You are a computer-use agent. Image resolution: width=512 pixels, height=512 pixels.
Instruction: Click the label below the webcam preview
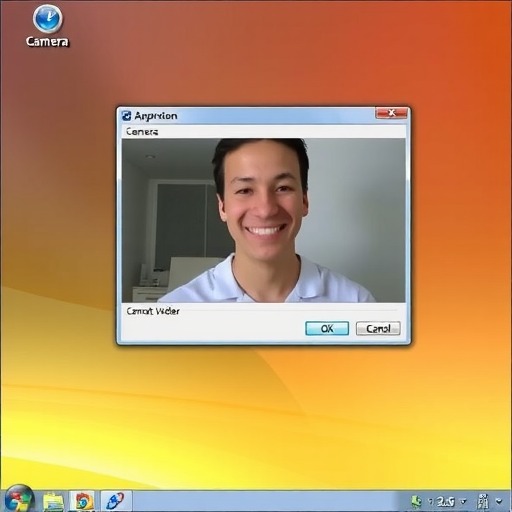click(x=153, y=311)
